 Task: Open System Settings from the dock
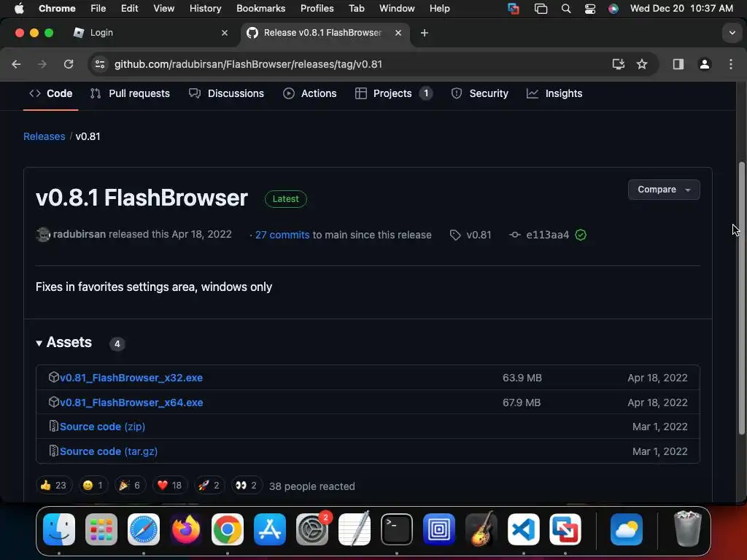point(312,529)
